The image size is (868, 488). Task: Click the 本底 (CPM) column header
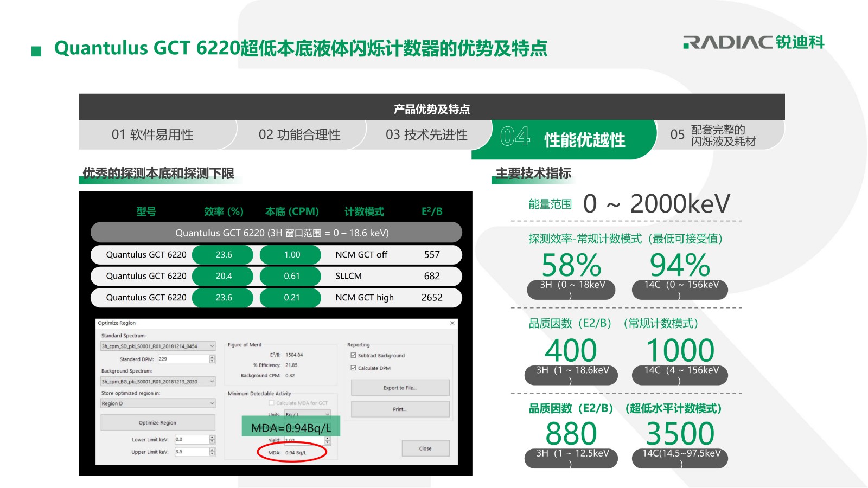click(x=292, y=211)
